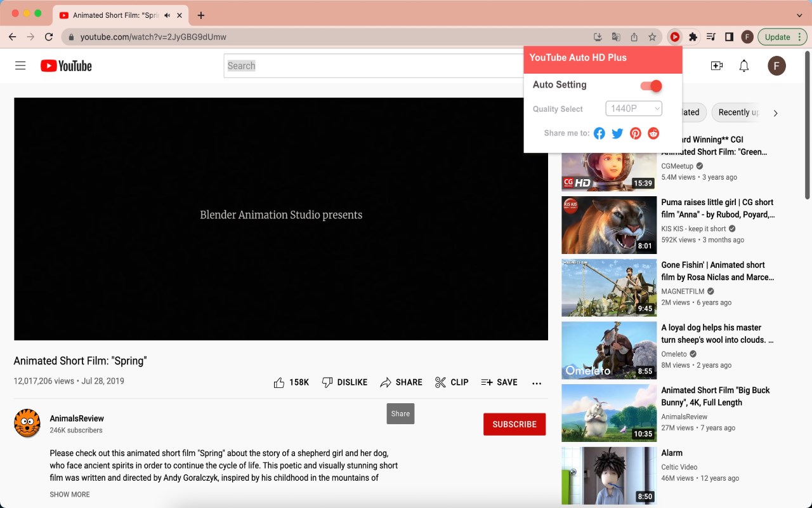Click the YouTube Auto HD extension toolbar icon

click(x=675, y=37)
